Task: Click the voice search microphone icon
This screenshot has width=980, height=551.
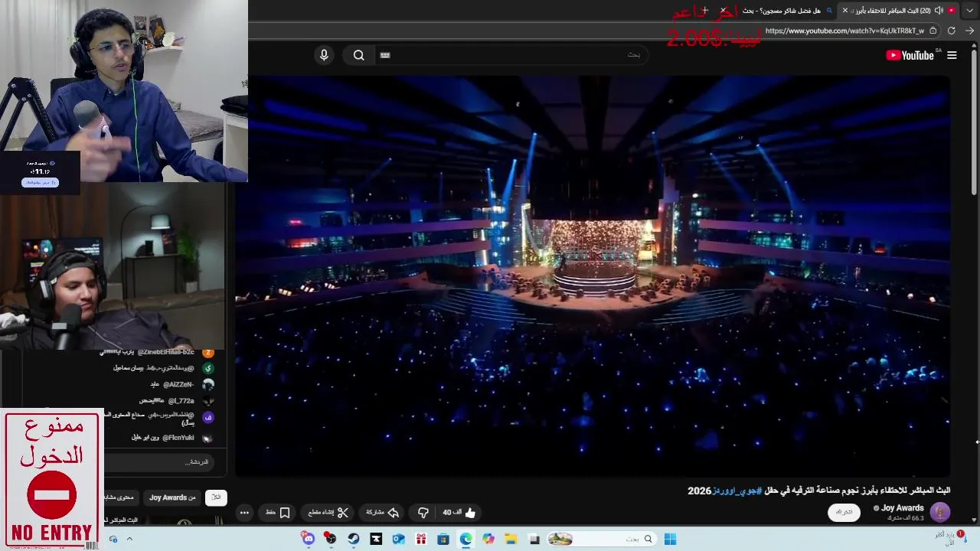Action: pos(324,55)
